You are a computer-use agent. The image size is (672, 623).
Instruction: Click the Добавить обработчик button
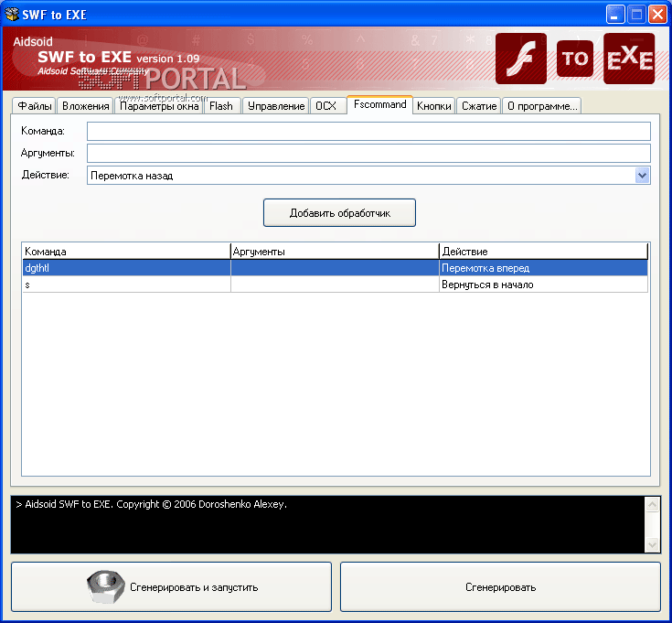(x=339, y=212)
